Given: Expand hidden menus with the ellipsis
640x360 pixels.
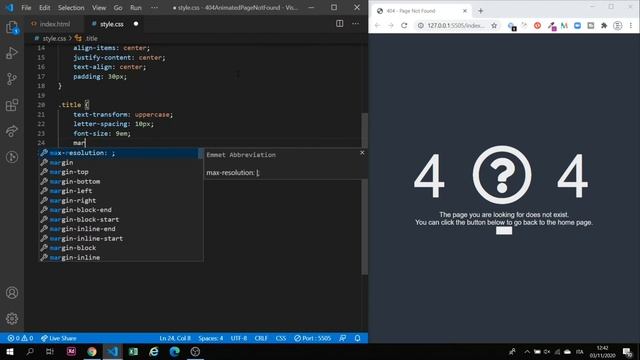Looking at the screenshot, I should [x=154, y=8].
